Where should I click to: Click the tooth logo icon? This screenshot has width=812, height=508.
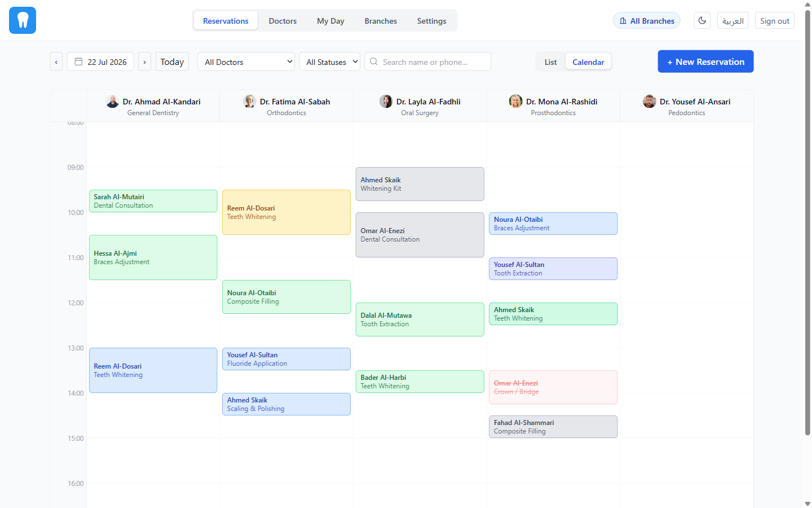[x=23, y=20]
